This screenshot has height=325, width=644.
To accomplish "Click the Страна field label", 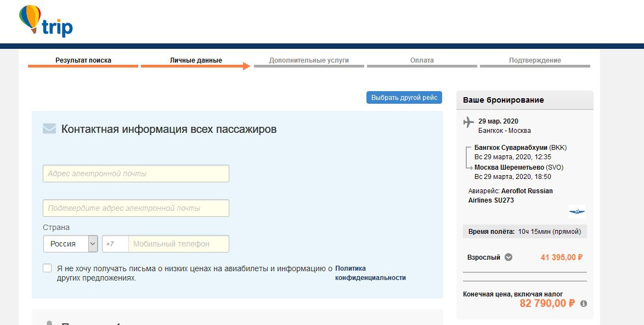I will coord(57,227).
